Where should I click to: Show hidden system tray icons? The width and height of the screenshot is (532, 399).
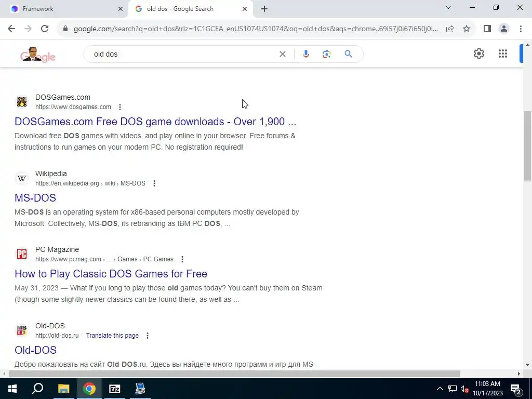[x=440, y=389]
